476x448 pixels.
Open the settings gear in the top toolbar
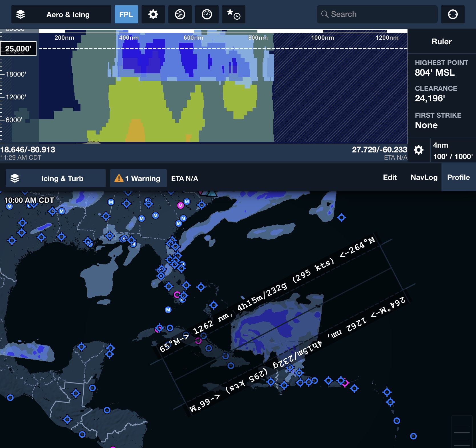(153, 14)
